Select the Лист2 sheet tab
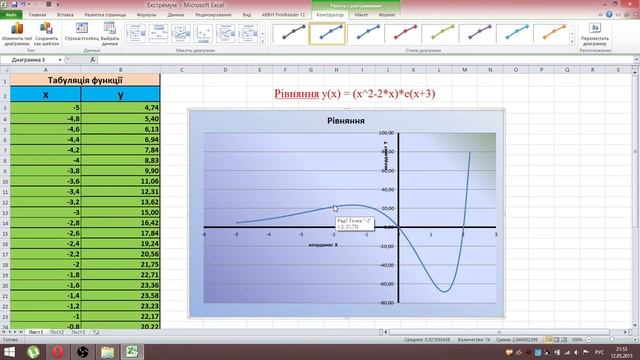640x360 pixels. tap(57, 332)
